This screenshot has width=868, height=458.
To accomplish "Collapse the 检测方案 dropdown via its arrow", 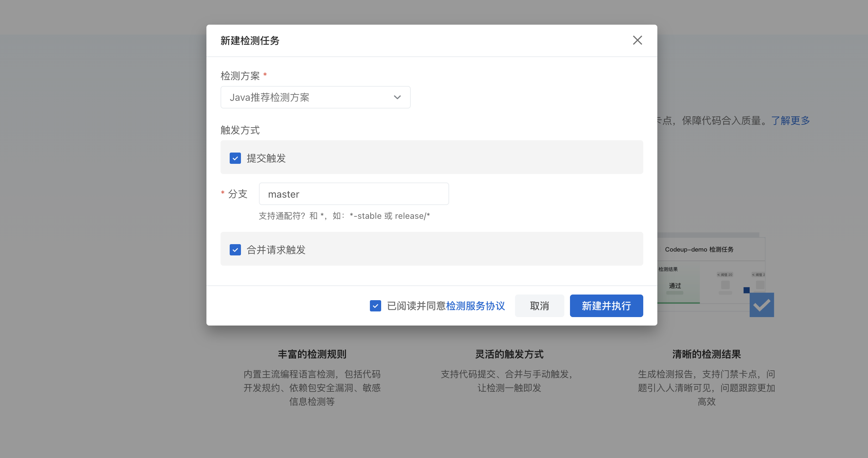I will pyautogui.click(x=397, y=97).
